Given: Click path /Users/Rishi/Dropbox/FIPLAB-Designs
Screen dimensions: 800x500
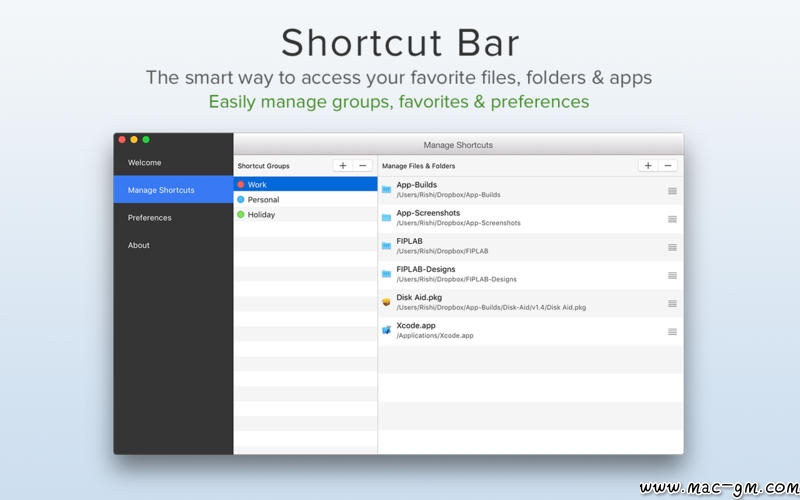Looking at the screenshot, I should (x=457, y=279).
